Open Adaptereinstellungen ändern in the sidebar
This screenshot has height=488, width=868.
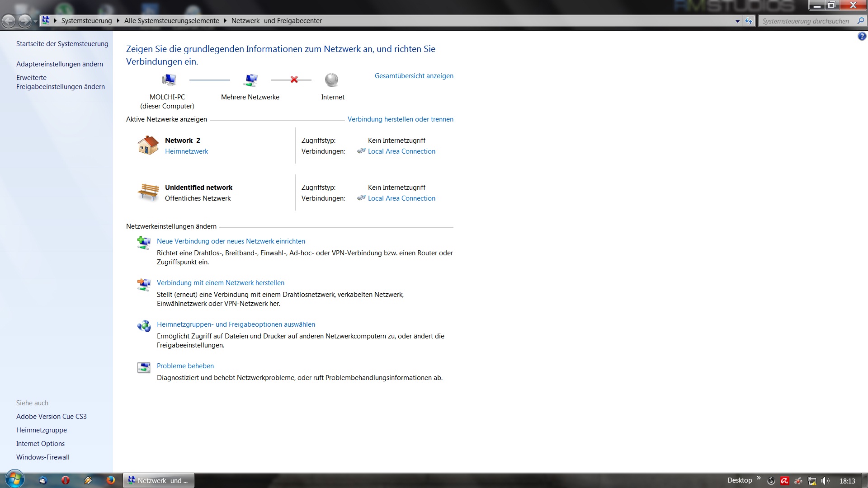coord(60,64)
